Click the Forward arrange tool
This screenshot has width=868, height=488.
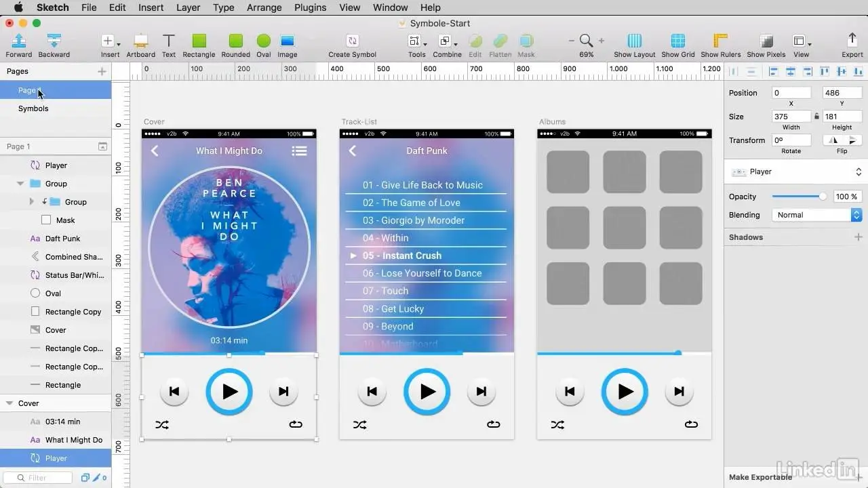(19, 45)
